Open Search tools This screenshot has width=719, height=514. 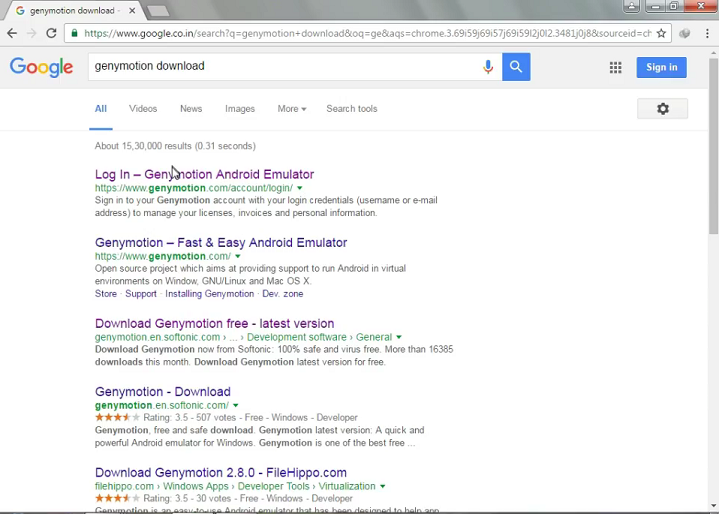[352, 109]
